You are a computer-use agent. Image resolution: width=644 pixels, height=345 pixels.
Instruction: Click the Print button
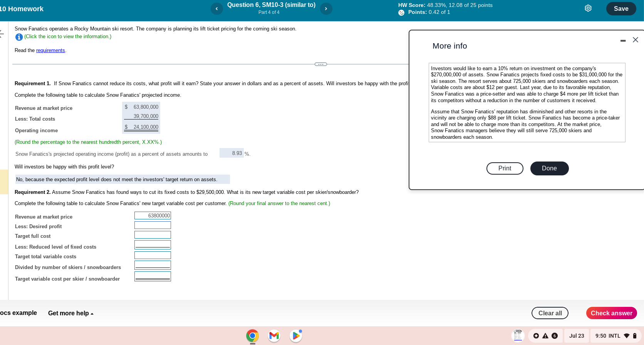[505, 168]
